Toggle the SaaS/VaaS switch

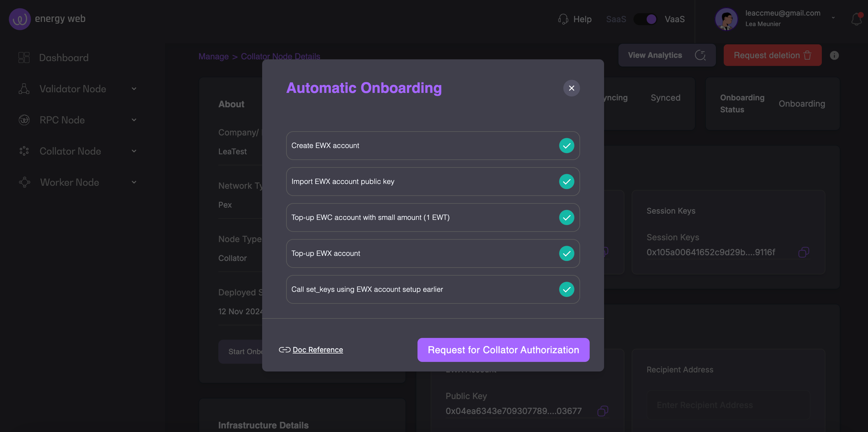(x=645, y=19)
